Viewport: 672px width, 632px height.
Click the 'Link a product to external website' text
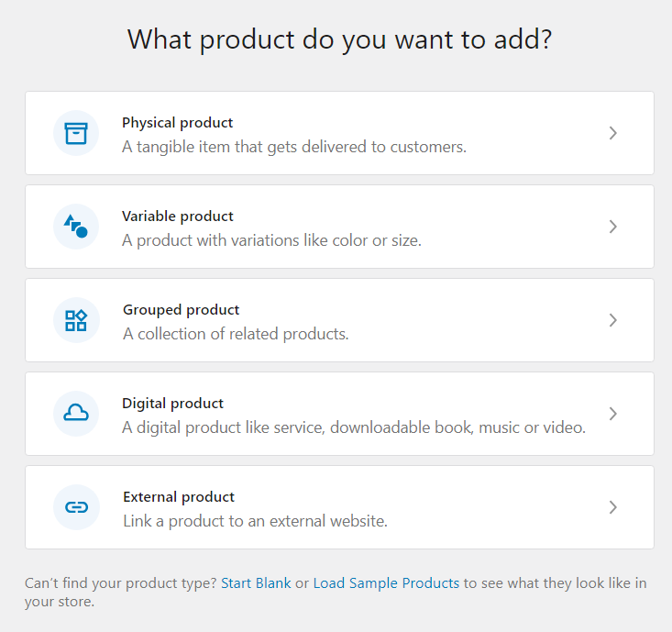tap(255, 521)
